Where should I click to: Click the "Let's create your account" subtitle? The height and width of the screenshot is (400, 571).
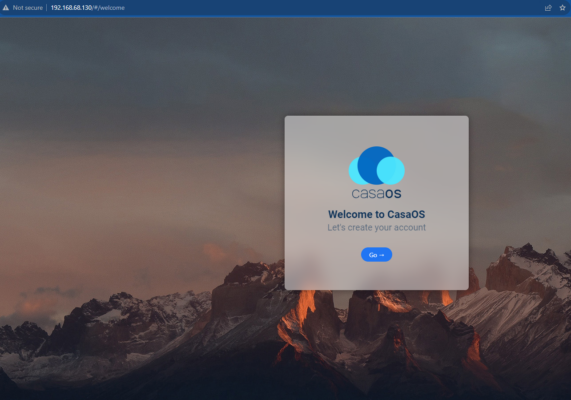click(377, 227)
